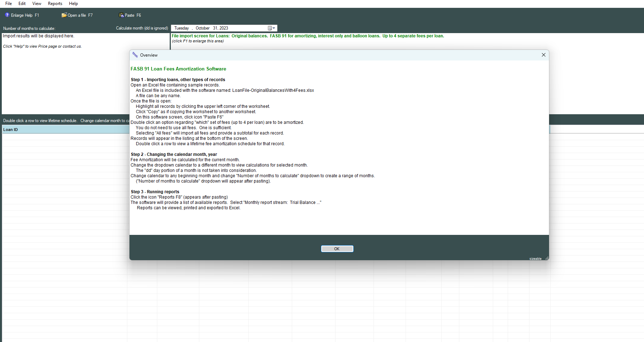Viewport: 644px width, 342px height.
Task: Click 'Import results will be displayed here.' text
Action: click(x=38, y=36)
